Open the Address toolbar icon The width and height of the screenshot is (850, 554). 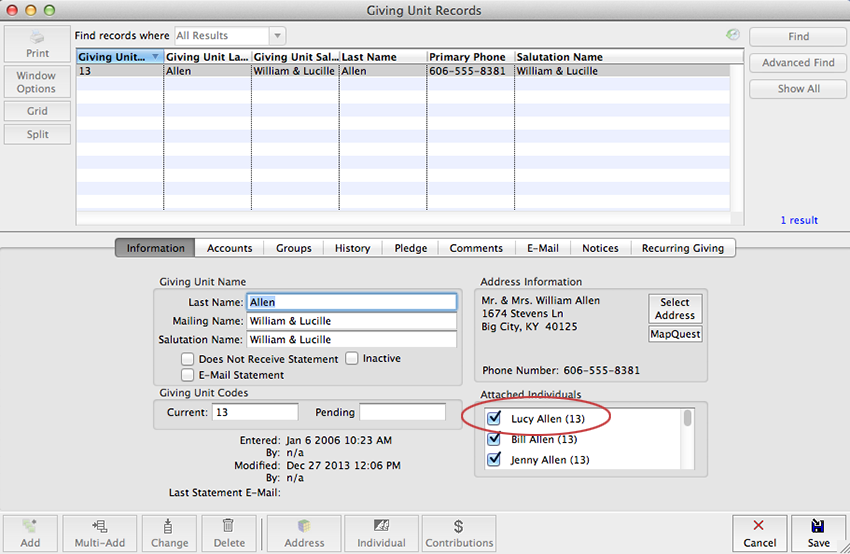(x=304, y=532)
